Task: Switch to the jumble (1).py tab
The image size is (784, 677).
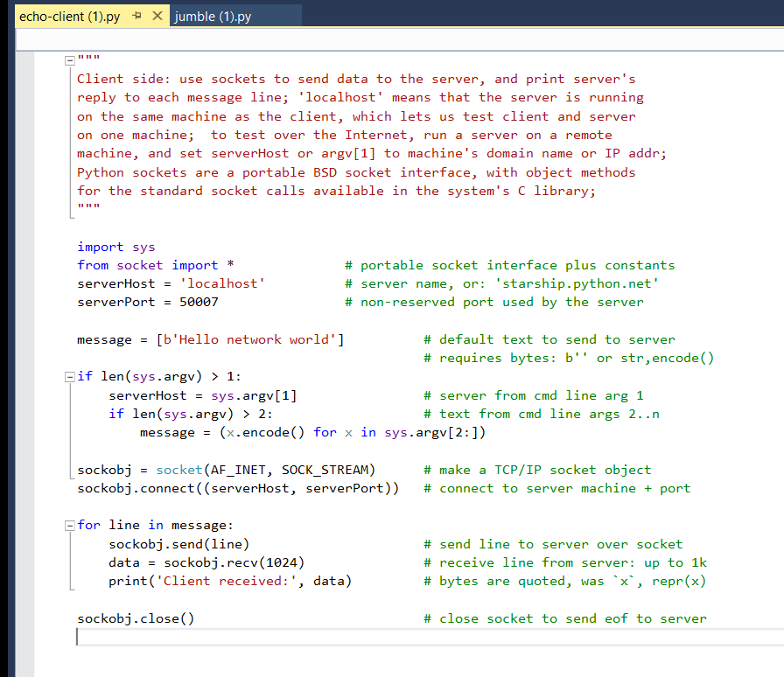Action: [x=213, y=15]
